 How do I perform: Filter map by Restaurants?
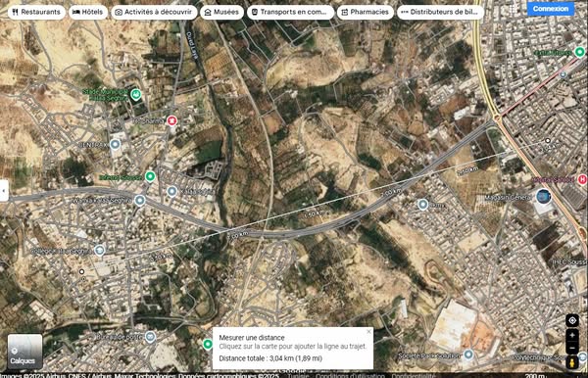click(36, 12)
